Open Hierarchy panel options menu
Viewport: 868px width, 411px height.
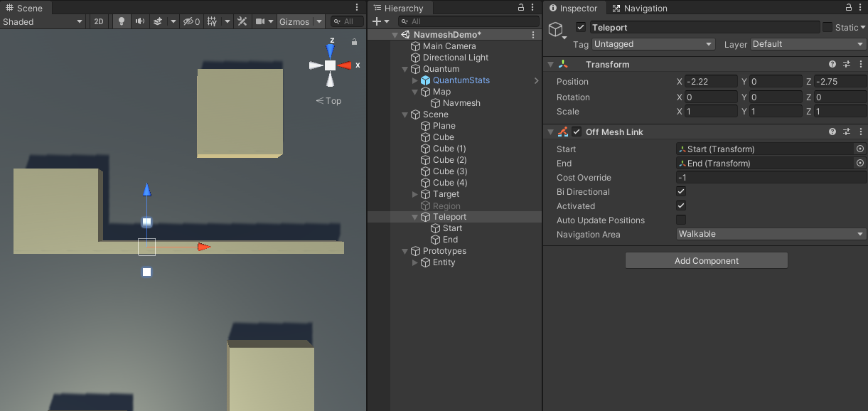pos(533,8)
